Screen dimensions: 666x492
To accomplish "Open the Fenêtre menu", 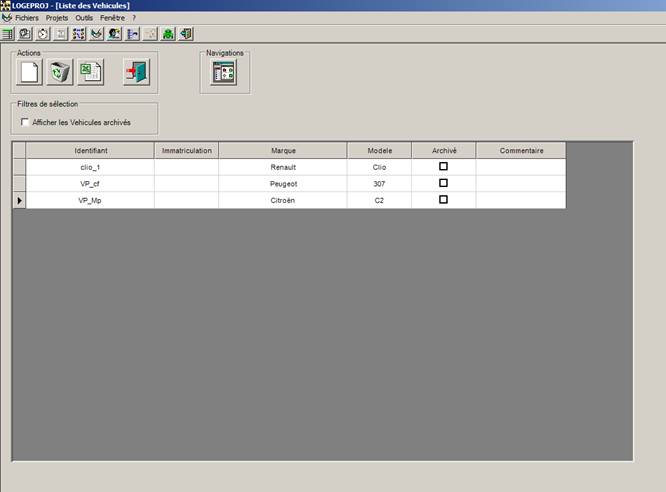I will coord(112,18).
